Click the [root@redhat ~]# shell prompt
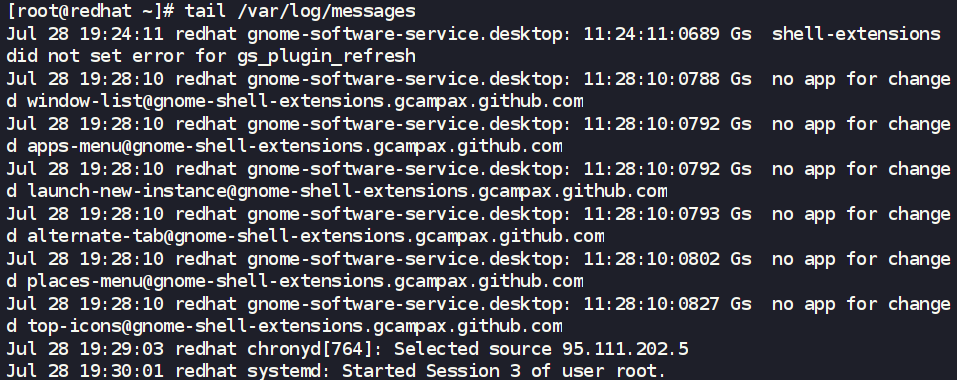 (90, 11)
